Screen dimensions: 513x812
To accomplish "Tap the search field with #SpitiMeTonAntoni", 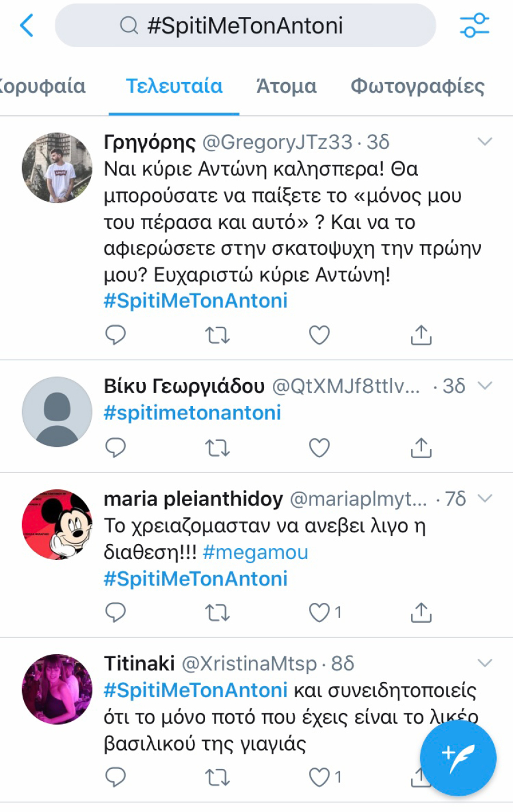I will 245,25.
